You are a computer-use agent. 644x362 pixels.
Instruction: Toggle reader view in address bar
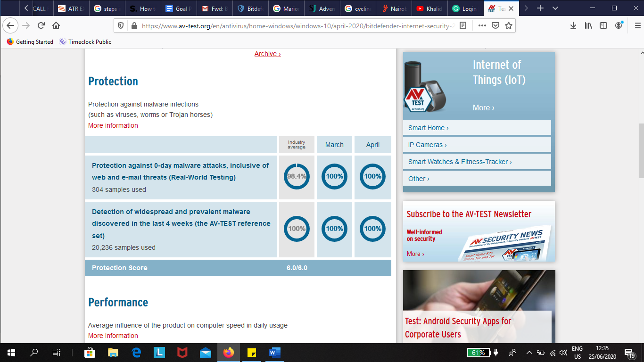(463, 26)
